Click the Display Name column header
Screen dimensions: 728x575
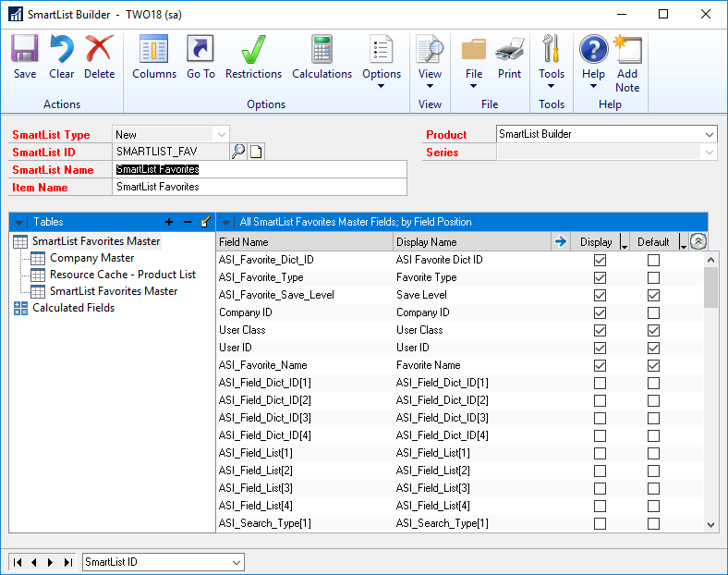pyautogui.click(x=472, y=242)
